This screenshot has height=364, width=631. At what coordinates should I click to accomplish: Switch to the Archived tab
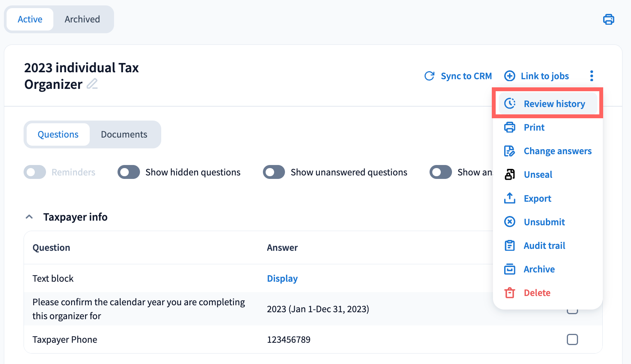82,19
